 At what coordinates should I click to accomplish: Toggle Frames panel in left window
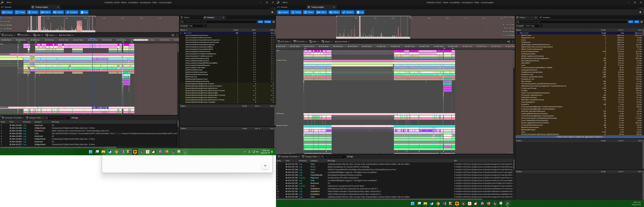pyautogui.click(x=7, y=12)
